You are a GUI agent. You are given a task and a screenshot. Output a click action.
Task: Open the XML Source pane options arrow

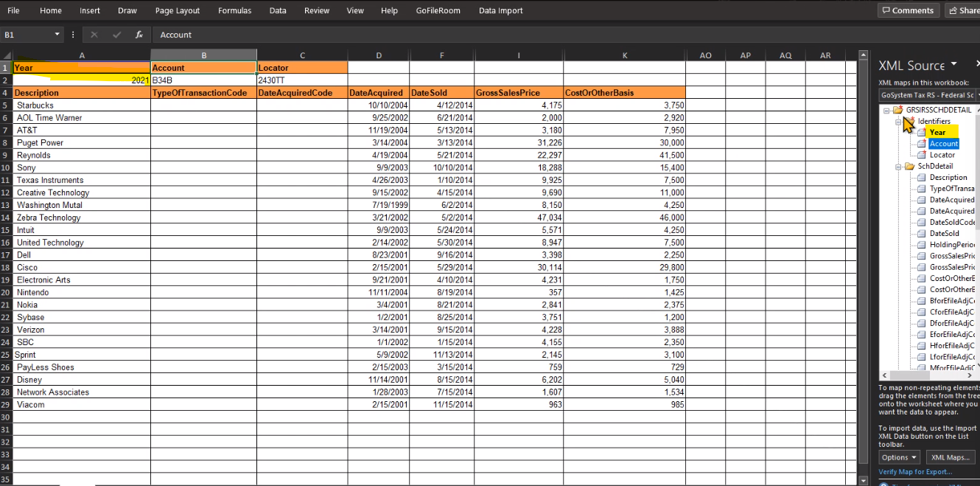pyautogui.click(x=954, y=64)
